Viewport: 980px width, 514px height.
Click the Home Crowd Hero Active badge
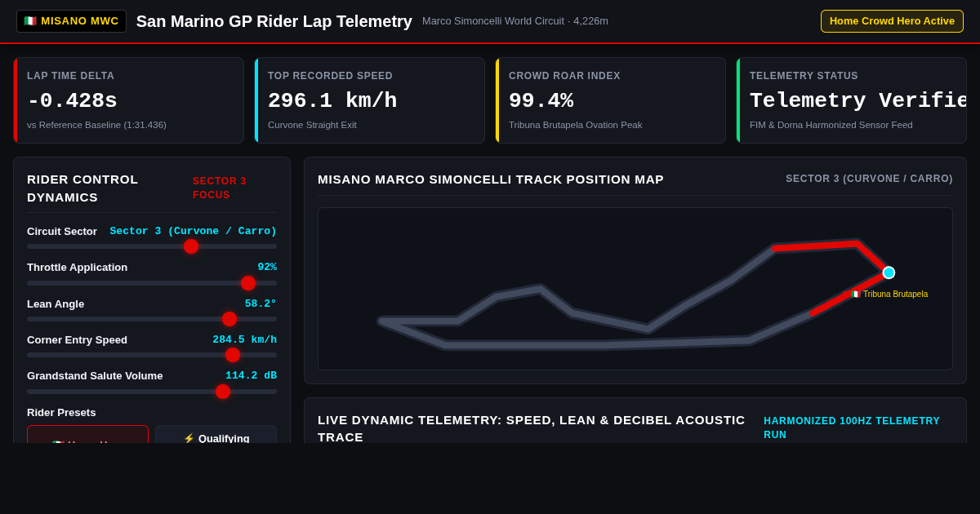point(892,21)
